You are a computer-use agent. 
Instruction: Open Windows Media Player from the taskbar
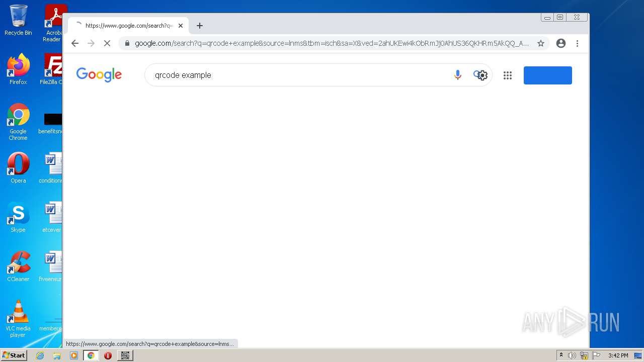[x=74, y=355]
